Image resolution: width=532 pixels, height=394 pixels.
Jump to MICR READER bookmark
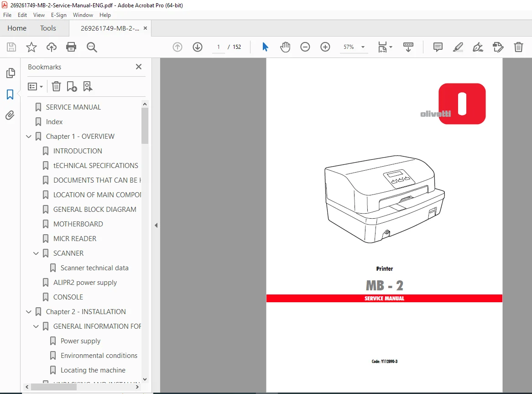75,239
